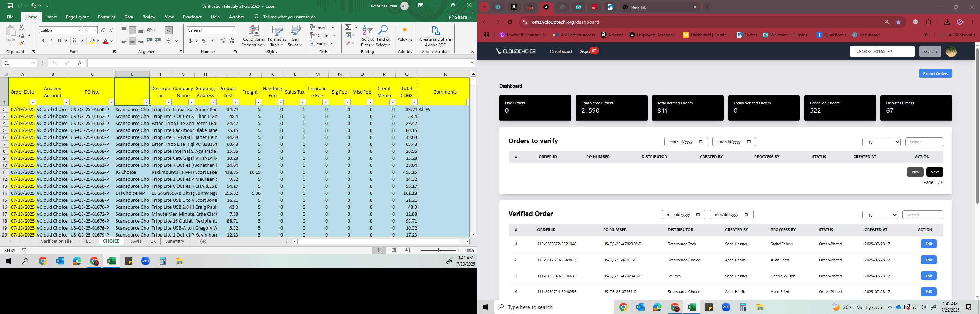Open the Order Date column filter dropdown
This screenshot has width=980, height=314.
(x=33, y=102)
